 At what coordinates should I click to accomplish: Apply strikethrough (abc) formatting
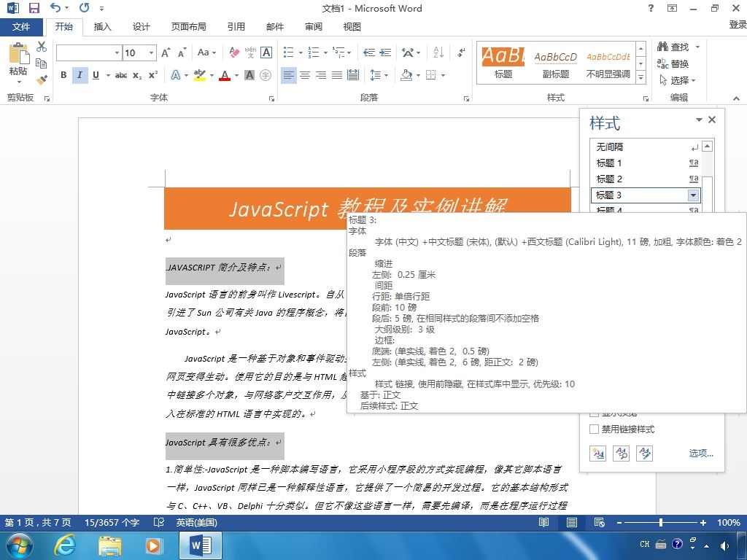point(121,75)
